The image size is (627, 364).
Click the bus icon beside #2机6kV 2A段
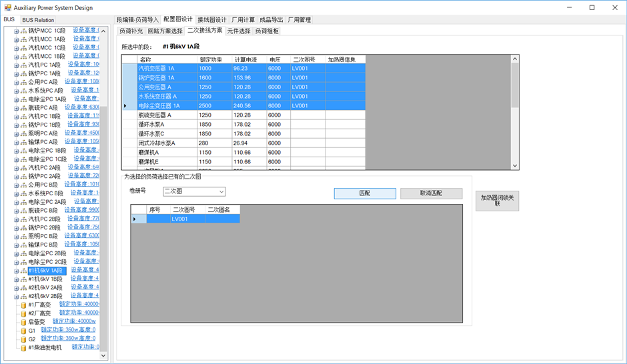tap(24, 287)
